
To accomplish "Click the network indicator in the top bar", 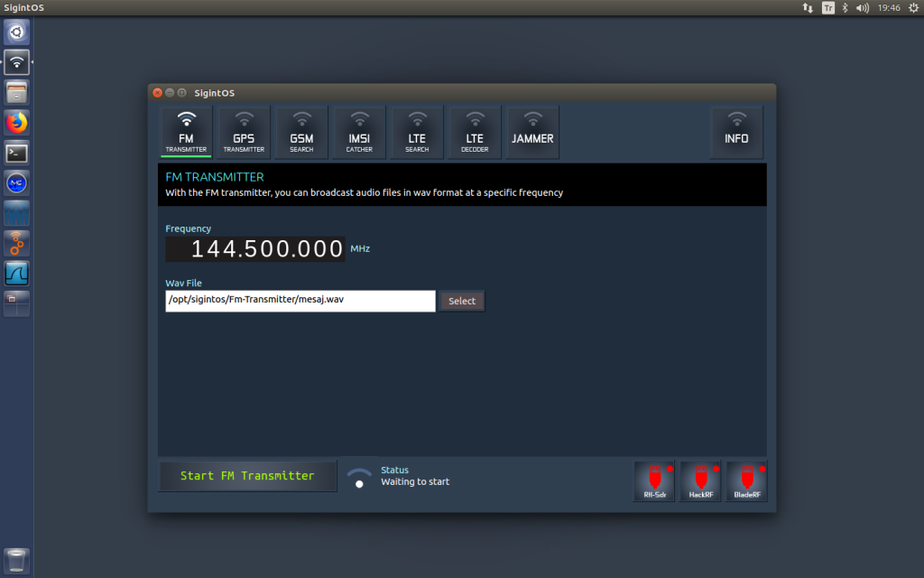I will click(x=808, y=7).
